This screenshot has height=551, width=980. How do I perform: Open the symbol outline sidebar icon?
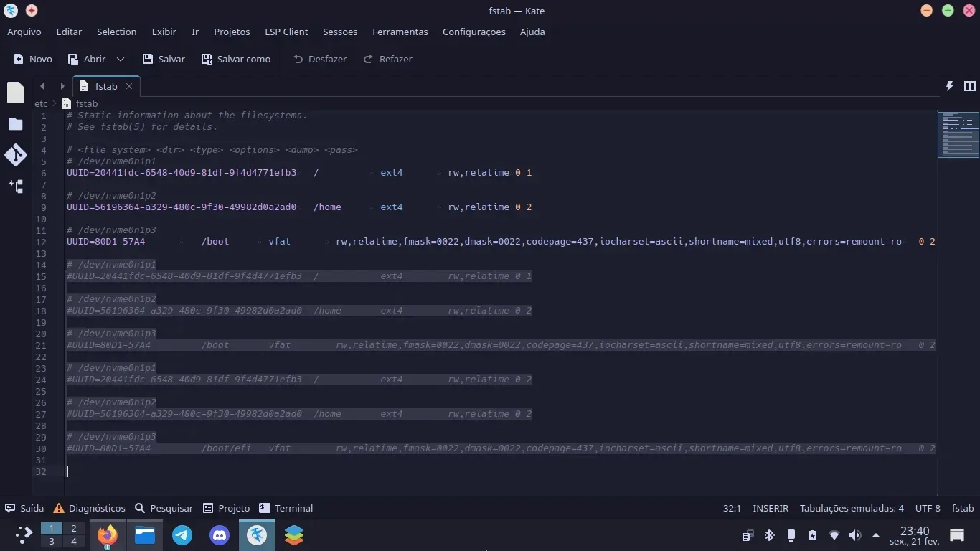pyautogui.click(x=16, y=187)
